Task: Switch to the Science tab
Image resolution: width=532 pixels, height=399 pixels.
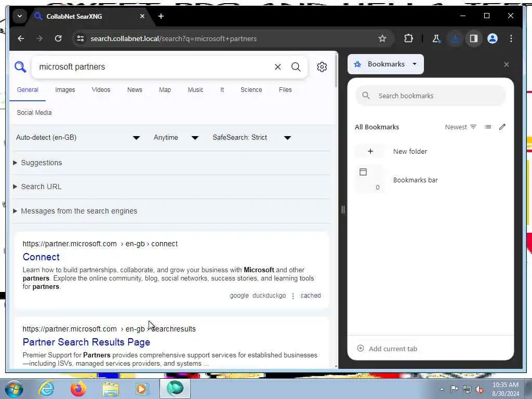Action: (x=251, y=90)
